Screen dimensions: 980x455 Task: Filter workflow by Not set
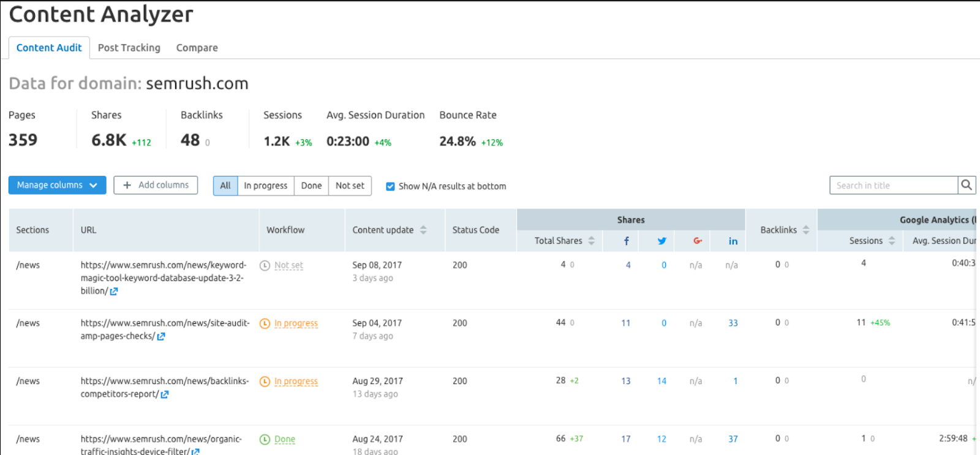tap(350, 186)
